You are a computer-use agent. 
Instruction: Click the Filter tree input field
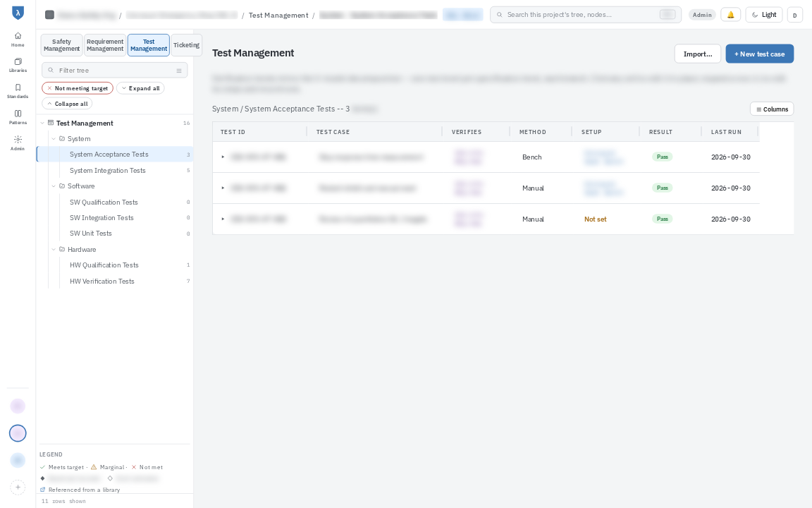click(114, 71)
